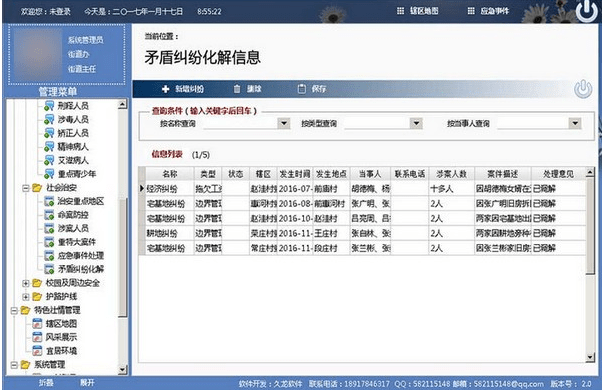Focus the 按名称查询 input field

point(241,123)
